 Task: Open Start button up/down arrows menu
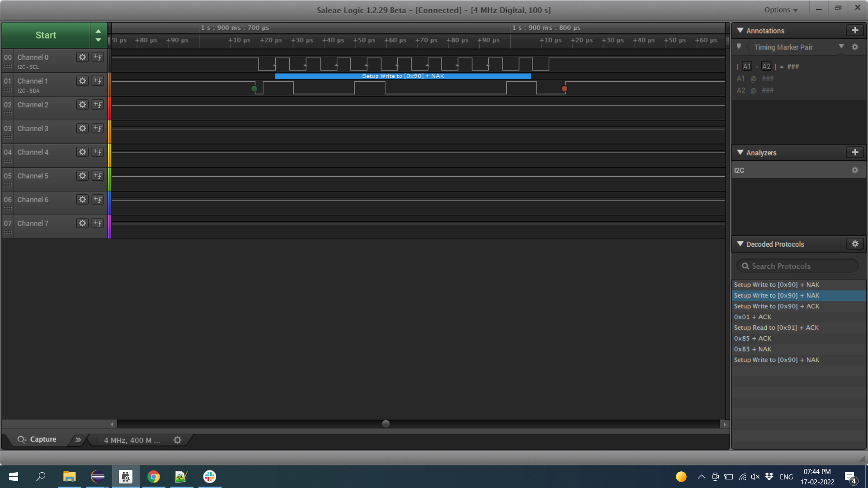tap(98, 35)
